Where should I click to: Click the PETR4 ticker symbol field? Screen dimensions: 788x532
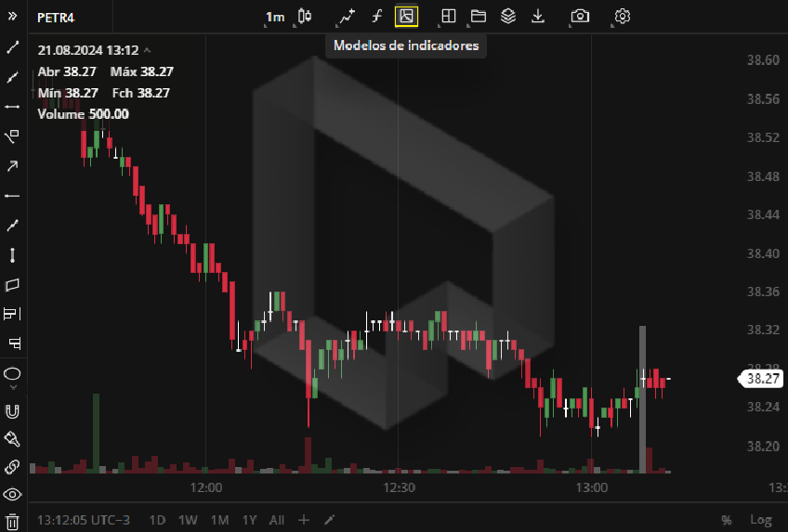click(56, 18)
